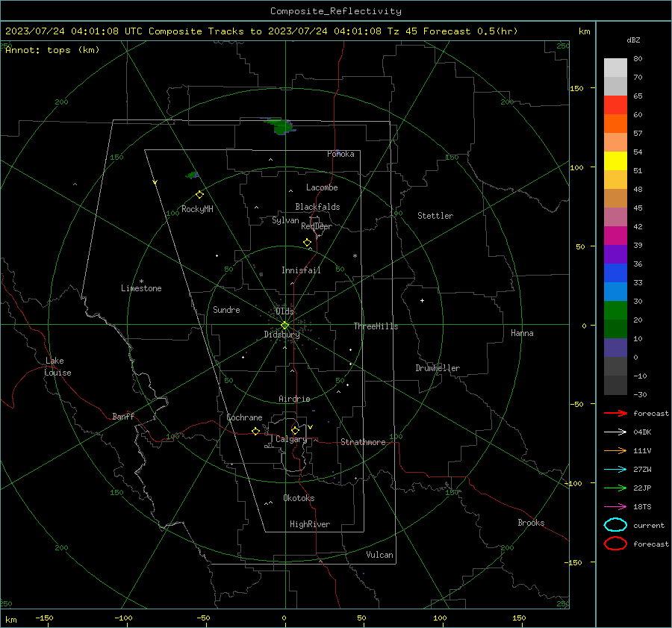The image size is (672, 628).
Task: Click the white 04DK arrow legend icon
Action: 615,432
